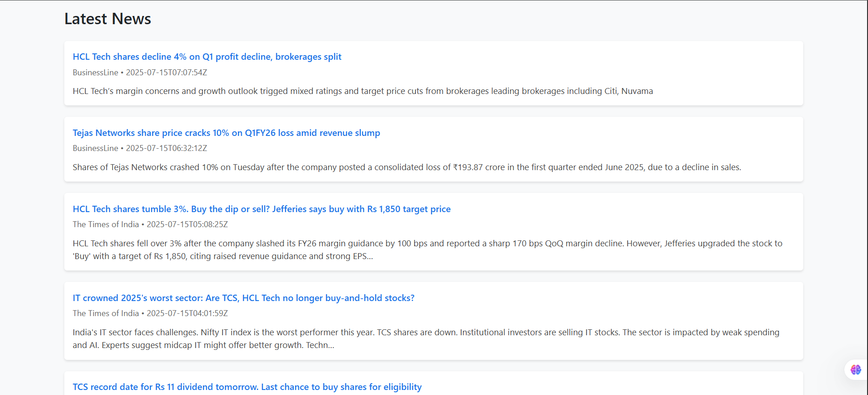
Task: Open HCL Tech shares decline 4% article
Action: (x=207, y=57)
